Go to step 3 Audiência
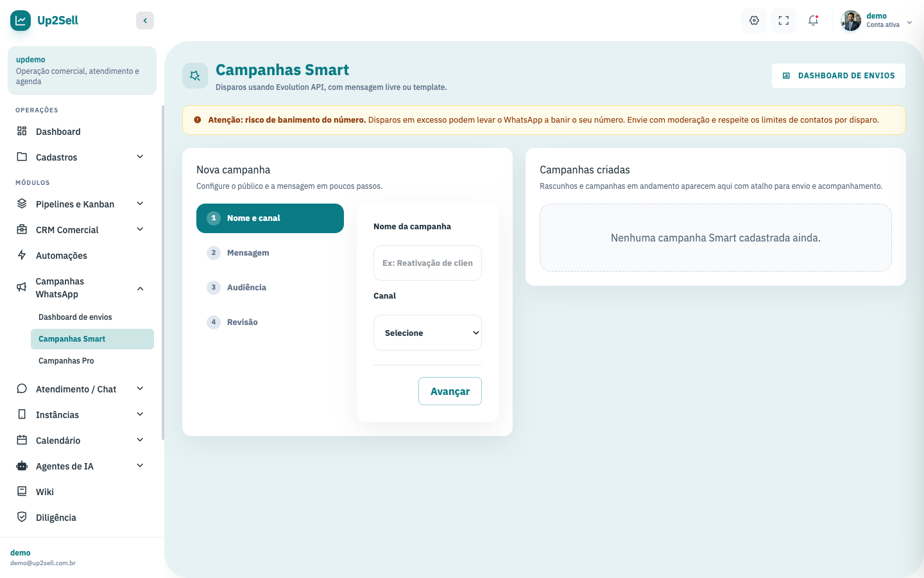 [x=270, y=288]
